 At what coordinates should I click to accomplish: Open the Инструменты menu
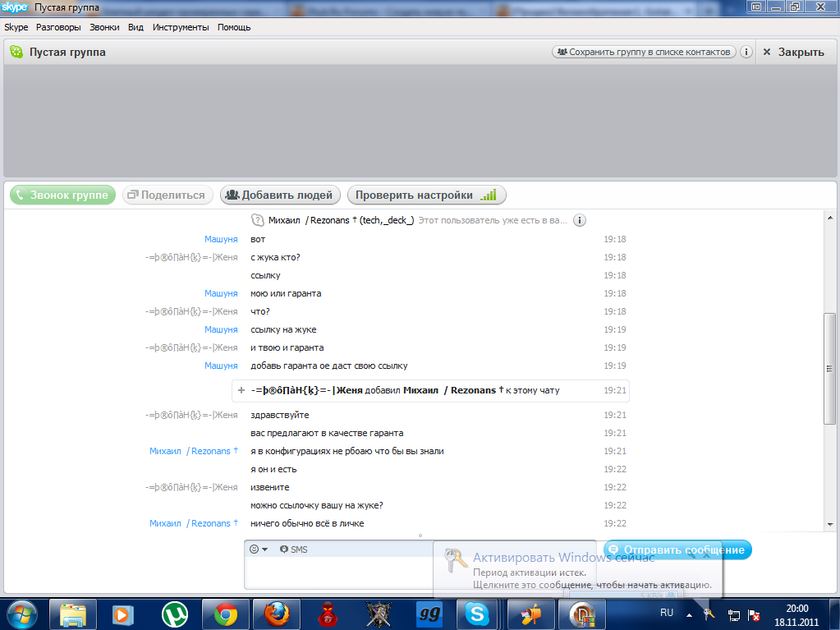[181, 27]
